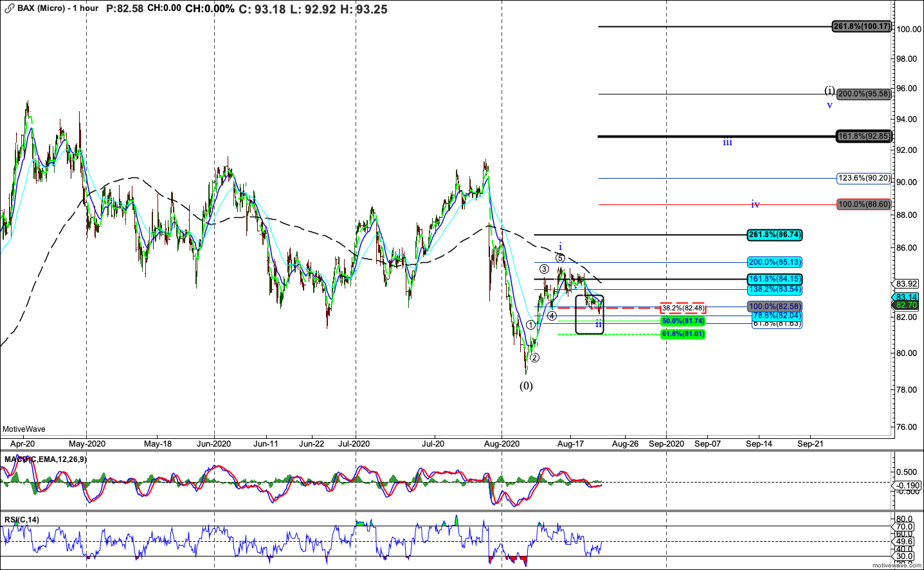The height and width of the screenshot is (570, 924).
Task: Click the red dashed 38.2%(82.48) retracement label
Action: (x=683, y=308)
